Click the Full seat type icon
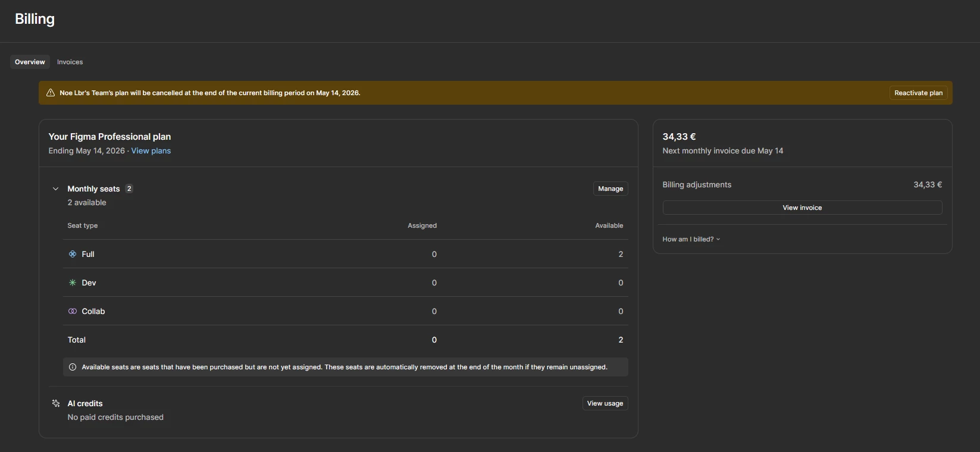The width and height of the screenshot is (980, 452). [73, 254]
